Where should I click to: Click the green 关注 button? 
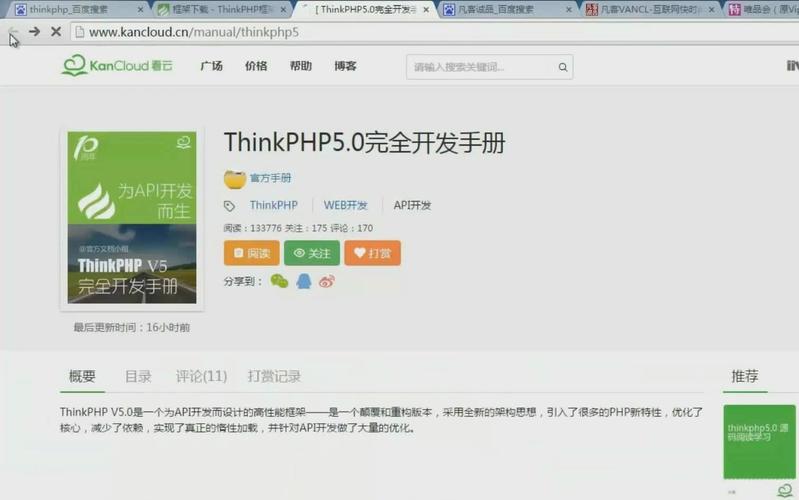click(312, 253)
